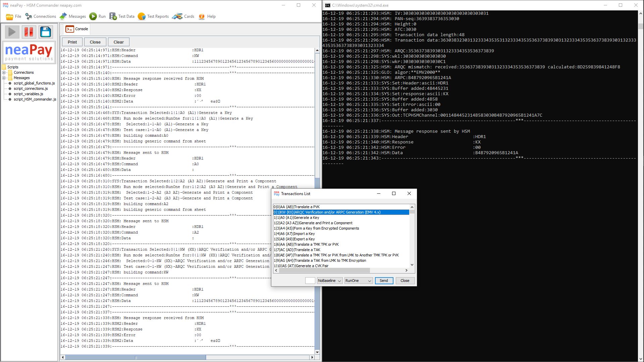The height and width of the screenshot is (362, 644).
Task: Click the Transactions List horizontal scroll left arrow
Action: (276, 270)
